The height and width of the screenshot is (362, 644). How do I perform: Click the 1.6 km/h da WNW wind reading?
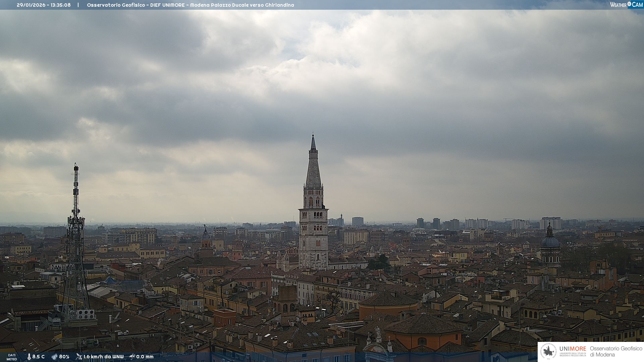(x=103, y=357)
